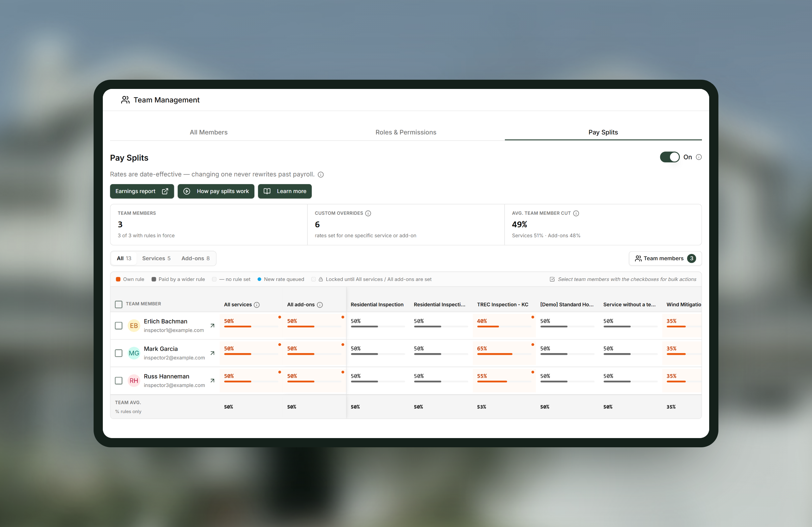Turn off the Pay Splits toggle
812x527 pixels.
[x=669, y=157]
